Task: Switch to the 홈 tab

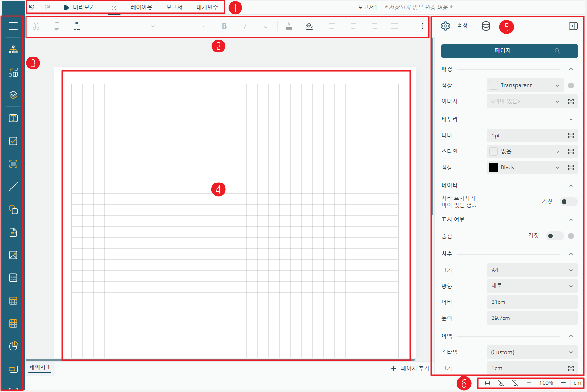Action: click(x=114, y=8)
